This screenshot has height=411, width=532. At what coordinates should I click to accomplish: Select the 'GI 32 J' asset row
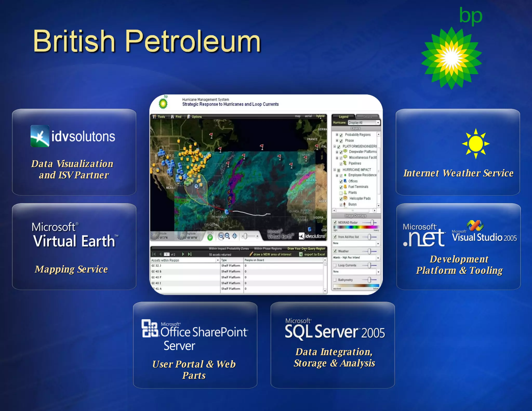pos(237,266)
